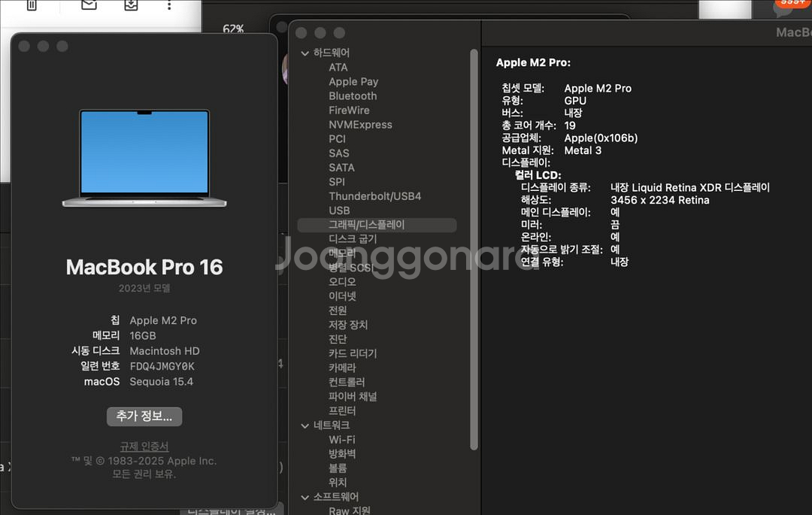The image size is (812, 515).
Task: Select USB in the sidebar
Action: click(339, 211)
